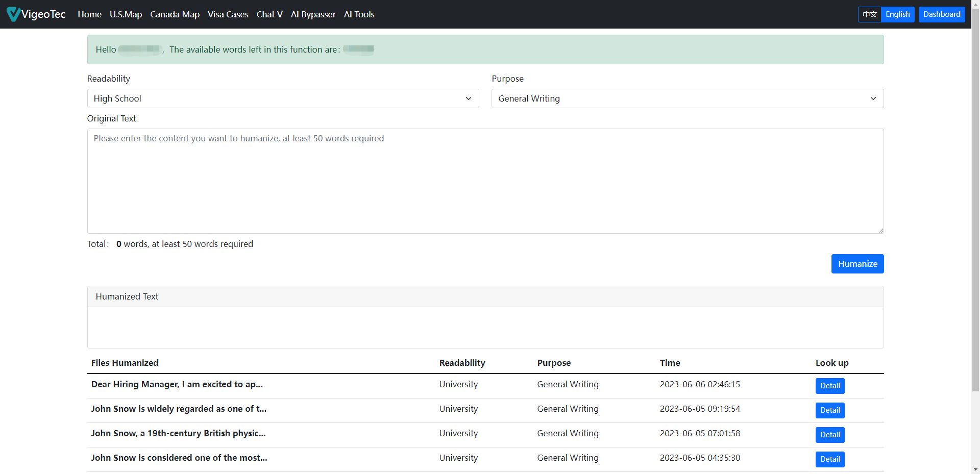Screen dimensions: 980x474
Task: Expand the Readability dropdown
Action: (283, 98)
